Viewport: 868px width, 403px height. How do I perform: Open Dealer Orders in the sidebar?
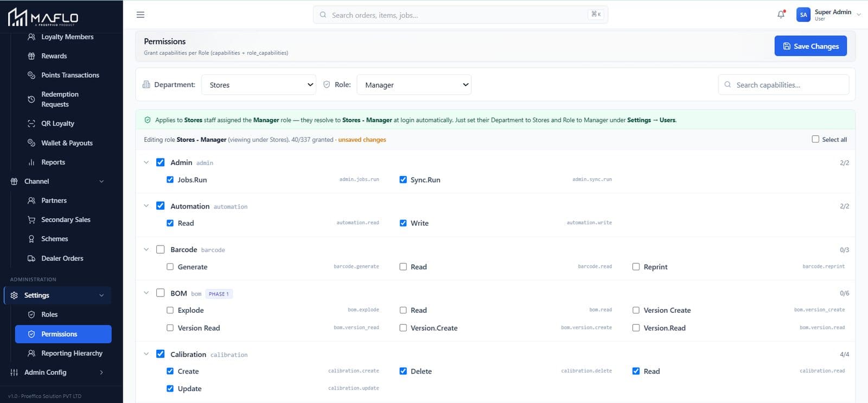tap(63, 258)
